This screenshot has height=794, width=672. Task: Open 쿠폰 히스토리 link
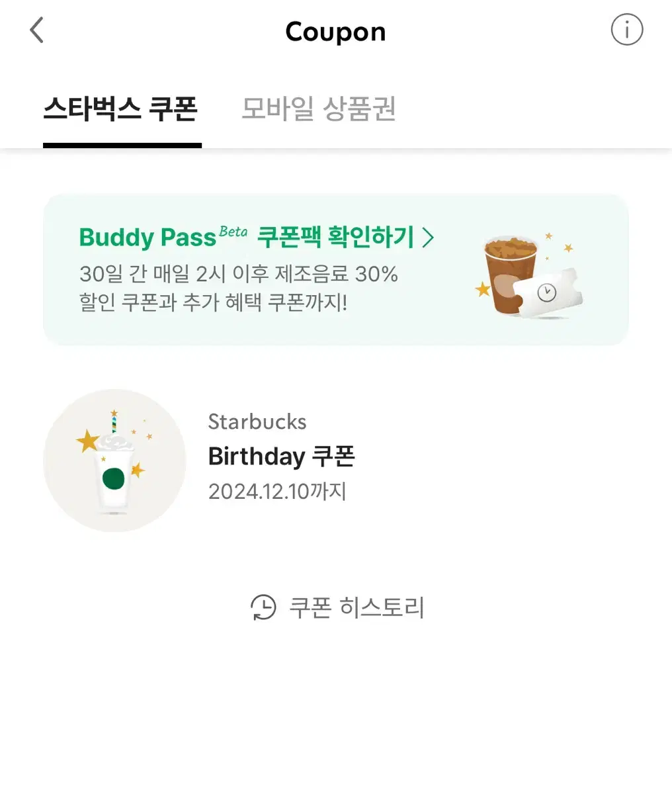[x=357, y=607]
